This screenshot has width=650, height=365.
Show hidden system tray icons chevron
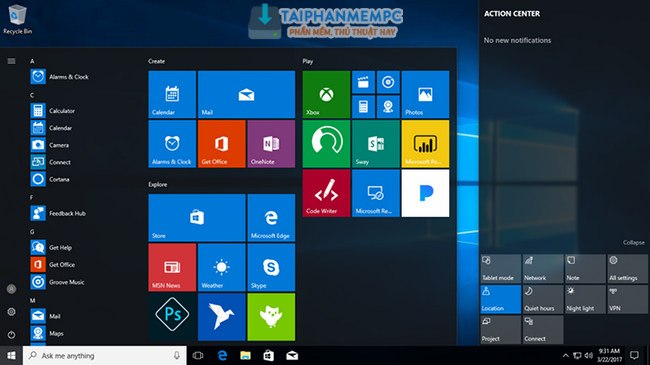tap(565, 355)
